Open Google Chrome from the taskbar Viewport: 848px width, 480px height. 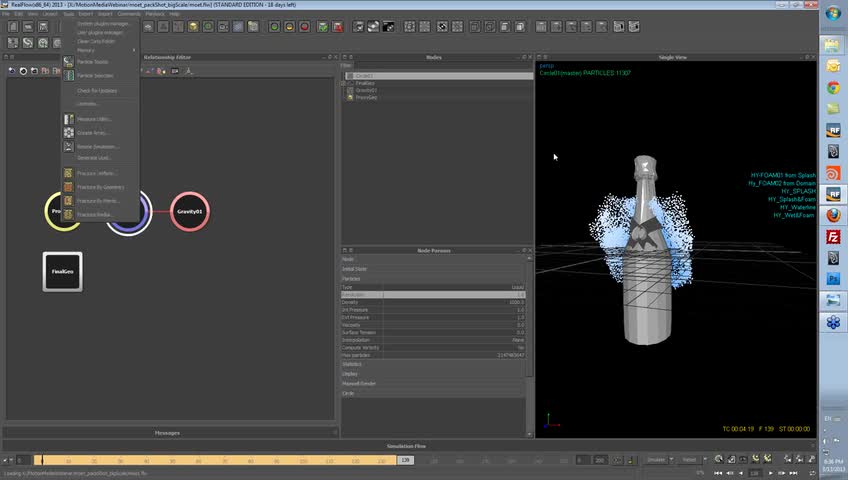833,87
